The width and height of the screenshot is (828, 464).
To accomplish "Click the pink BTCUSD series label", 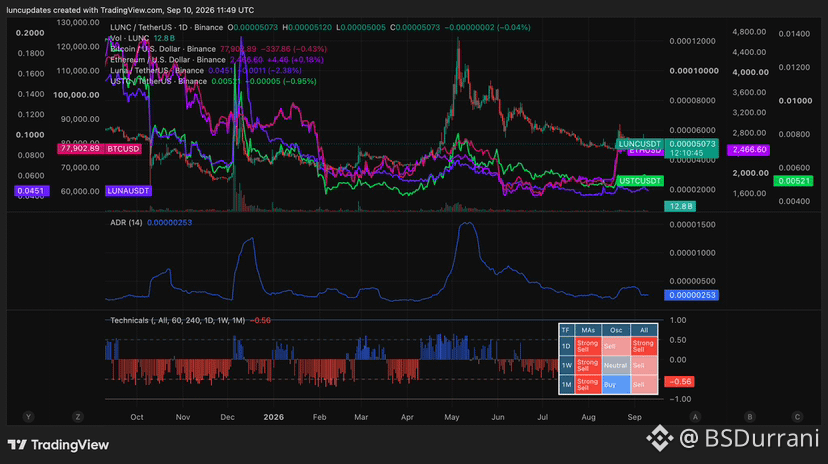I will pyautogui.click(x=123, y=149).
